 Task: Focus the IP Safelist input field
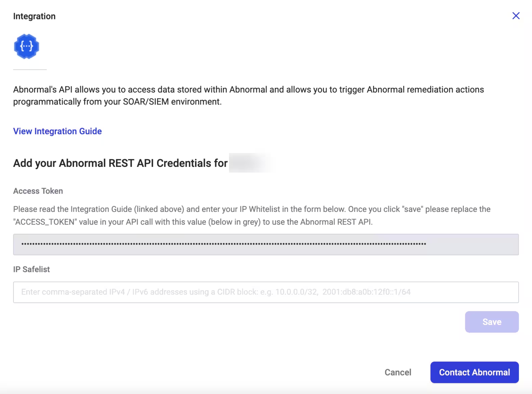[266, 292]
